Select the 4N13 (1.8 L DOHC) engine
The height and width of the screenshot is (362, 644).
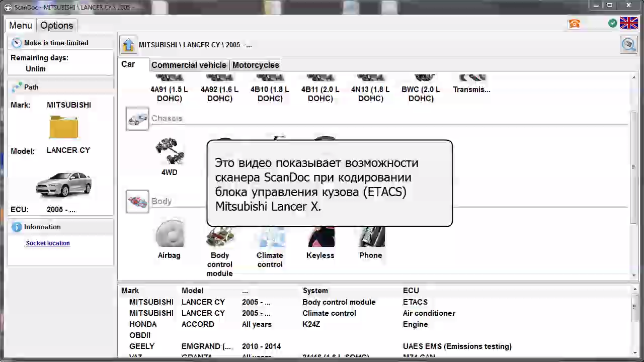click(370, 88)
